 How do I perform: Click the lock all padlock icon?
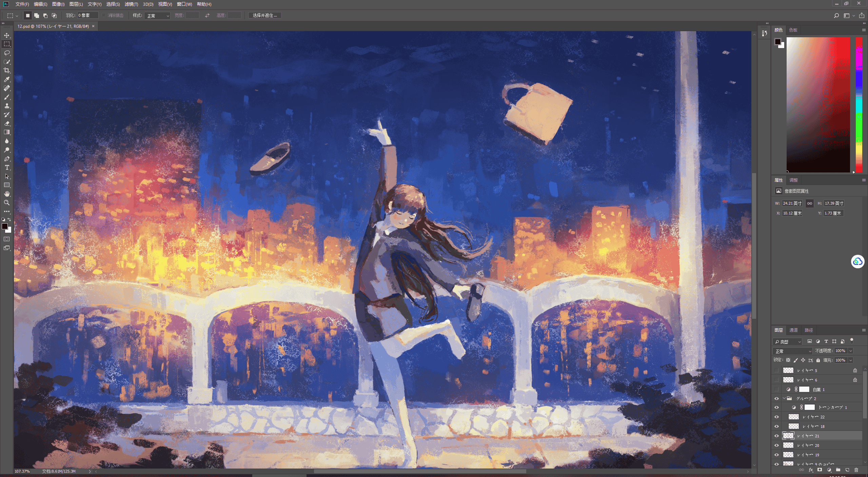pyautogui.click(x=818, y=360)
